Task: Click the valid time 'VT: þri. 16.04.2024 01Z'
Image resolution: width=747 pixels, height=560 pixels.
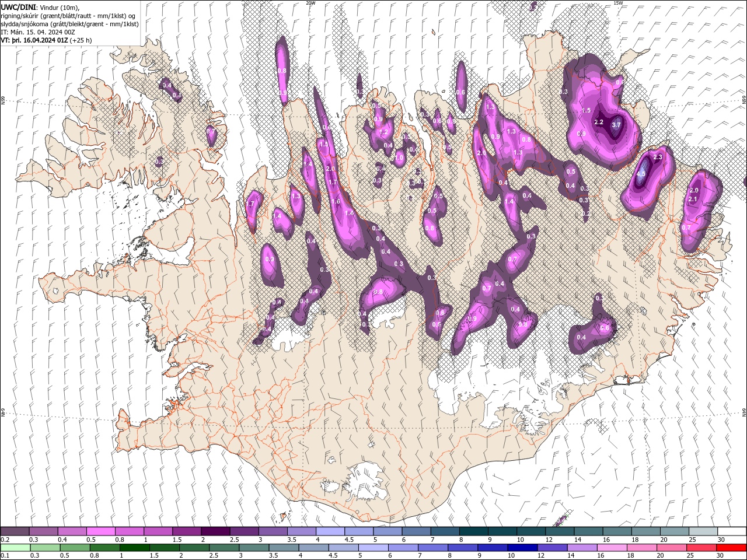Action: 34,40
